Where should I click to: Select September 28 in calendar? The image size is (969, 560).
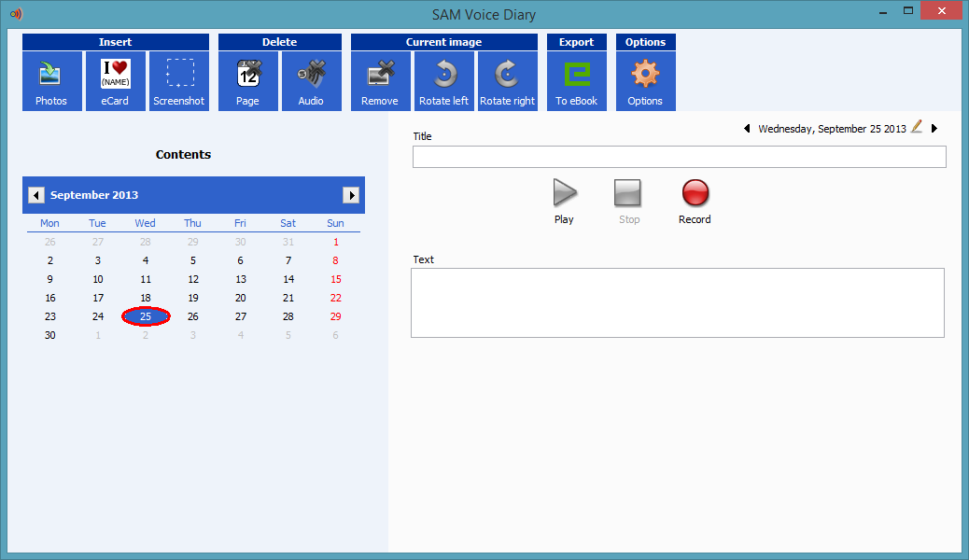[x=288, y=316]
